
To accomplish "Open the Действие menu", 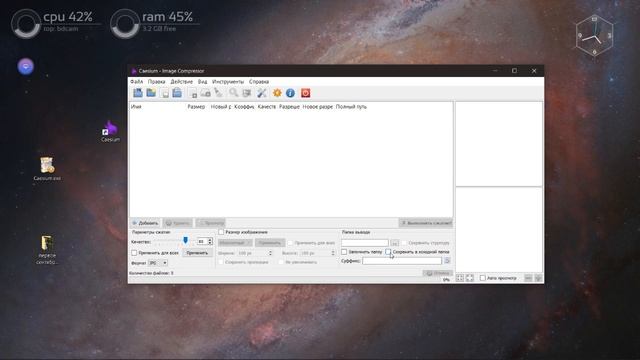I will [182, 82].
